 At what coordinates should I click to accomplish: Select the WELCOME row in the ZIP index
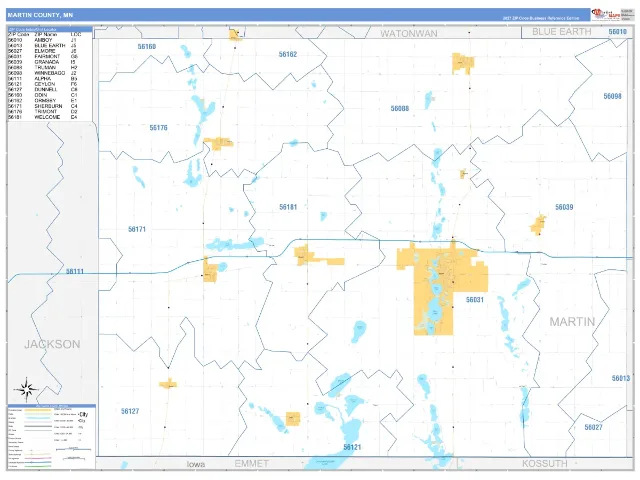42,117
